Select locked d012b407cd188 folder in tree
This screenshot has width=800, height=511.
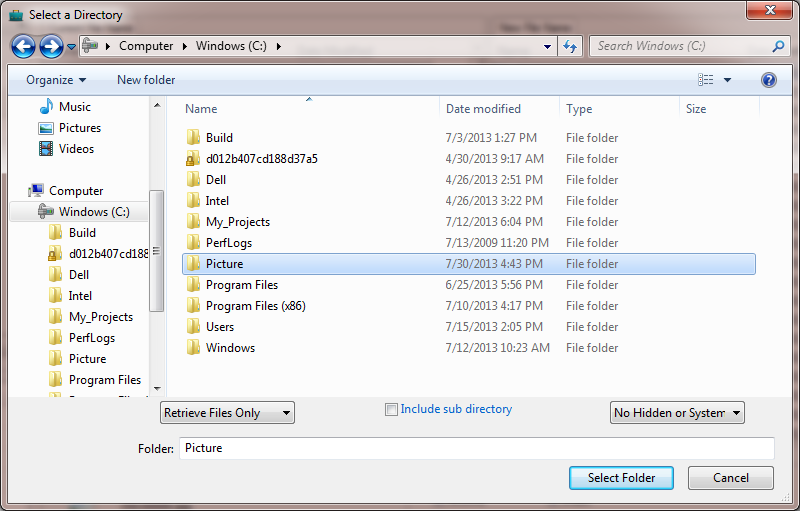(108, 253)
